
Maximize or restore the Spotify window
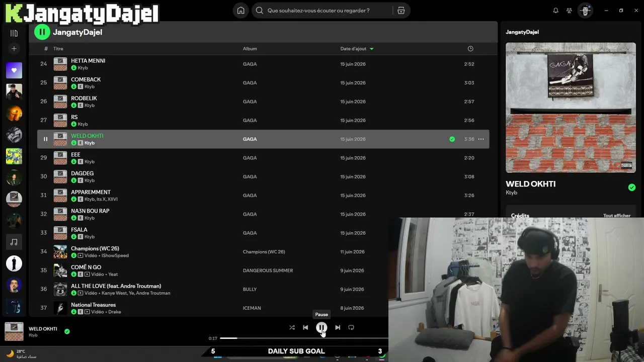tap(621, 11)
